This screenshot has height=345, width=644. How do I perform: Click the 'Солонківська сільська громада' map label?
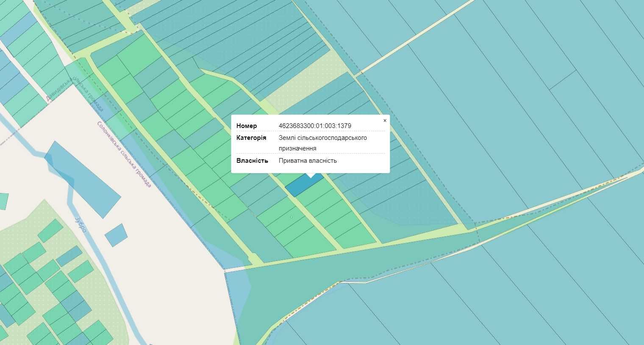pyautogui.click(x=124, y=154)
